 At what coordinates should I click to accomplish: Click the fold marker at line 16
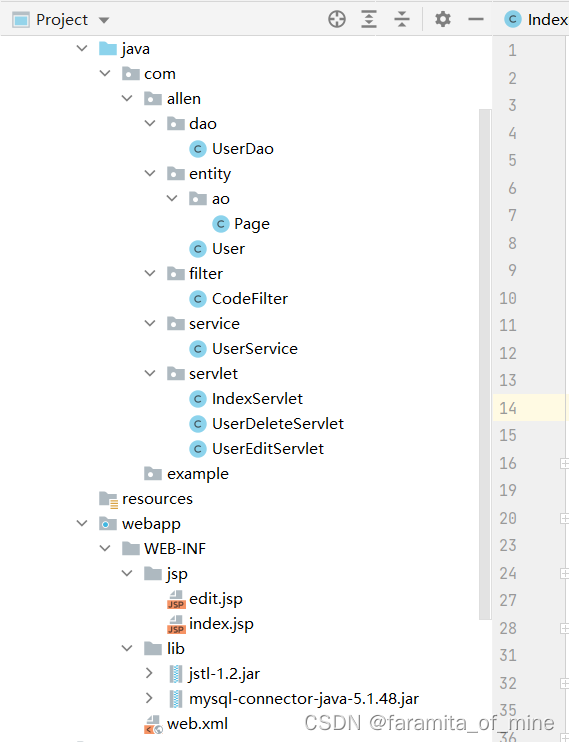(x=564, y=463)
